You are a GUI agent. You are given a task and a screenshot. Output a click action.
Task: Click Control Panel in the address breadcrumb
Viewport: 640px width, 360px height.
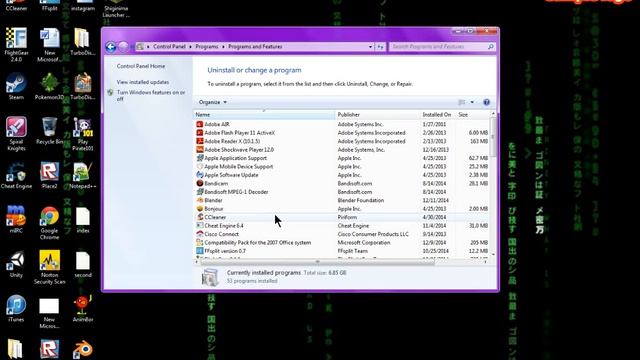point(169,47)
